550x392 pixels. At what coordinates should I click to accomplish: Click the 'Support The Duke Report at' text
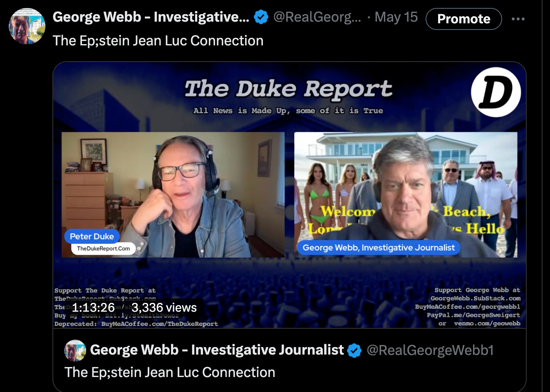tap(105, 290)
